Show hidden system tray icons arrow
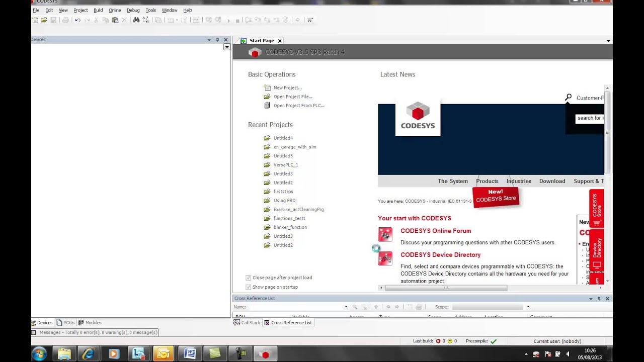This screenshot has width=644, height=362. click(x=526, y=354)
